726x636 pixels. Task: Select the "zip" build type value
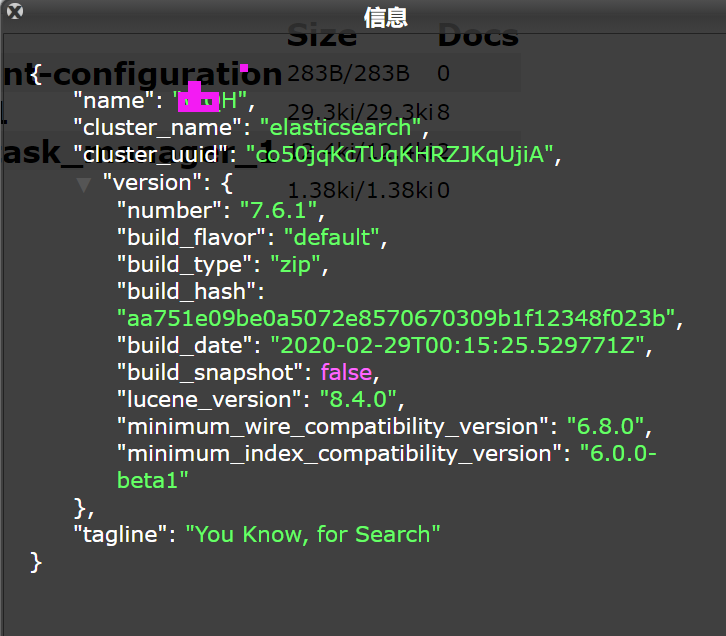(295, 265)
